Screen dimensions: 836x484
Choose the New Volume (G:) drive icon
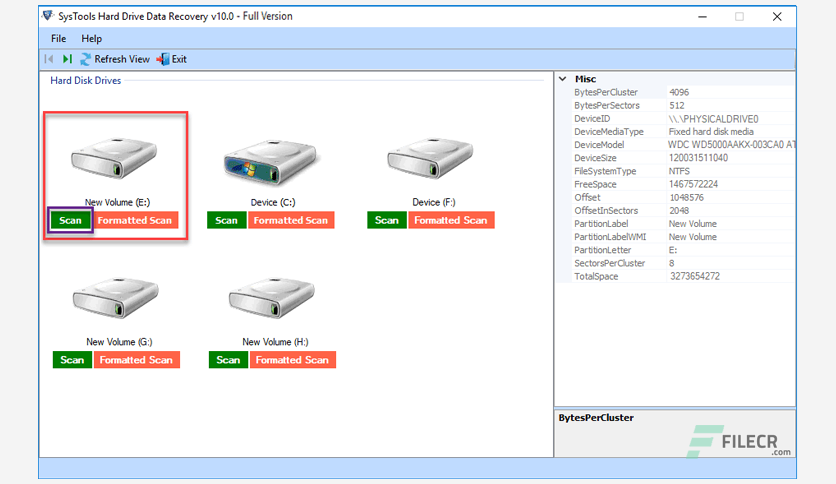116,297
